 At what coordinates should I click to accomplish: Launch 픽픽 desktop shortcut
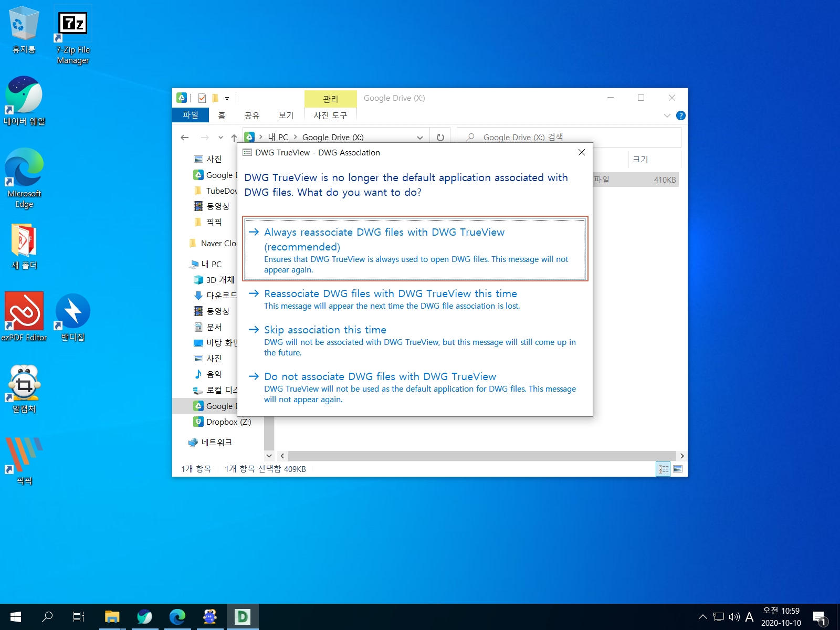[x=24, y=460]
